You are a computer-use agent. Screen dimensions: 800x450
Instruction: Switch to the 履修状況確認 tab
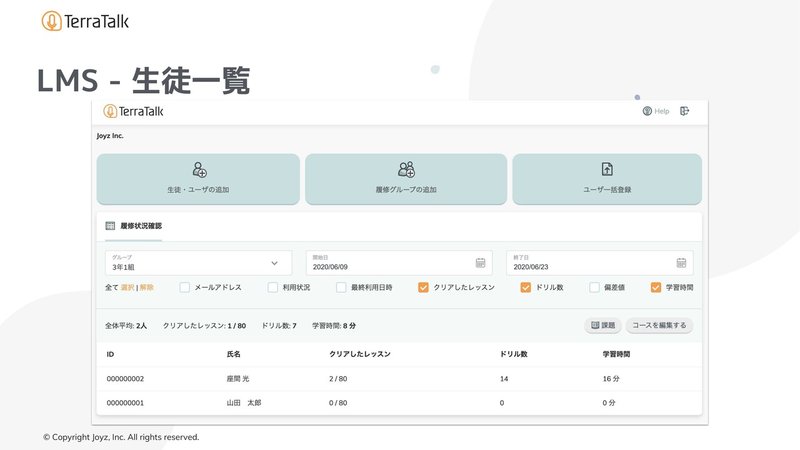[134, 226]
